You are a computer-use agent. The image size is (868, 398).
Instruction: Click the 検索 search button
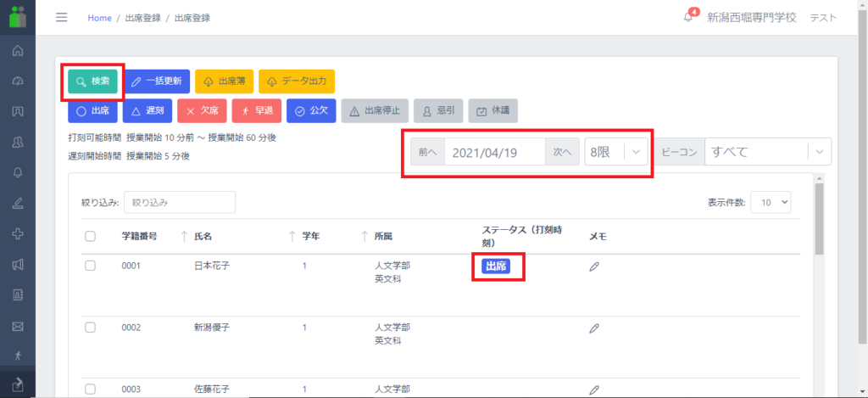pyautogui.click(x=92, y=81)
